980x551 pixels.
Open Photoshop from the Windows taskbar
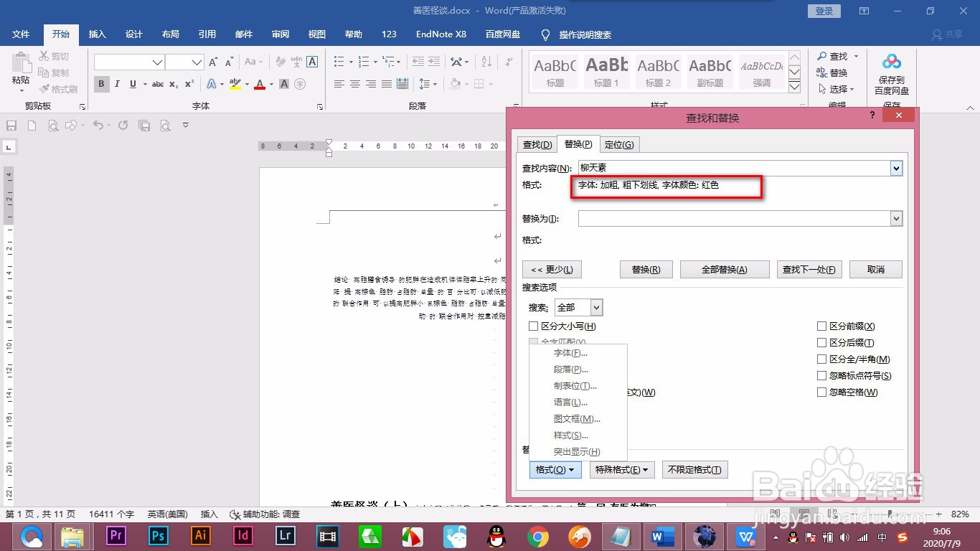pyautogui.click(x=159, y=535)
